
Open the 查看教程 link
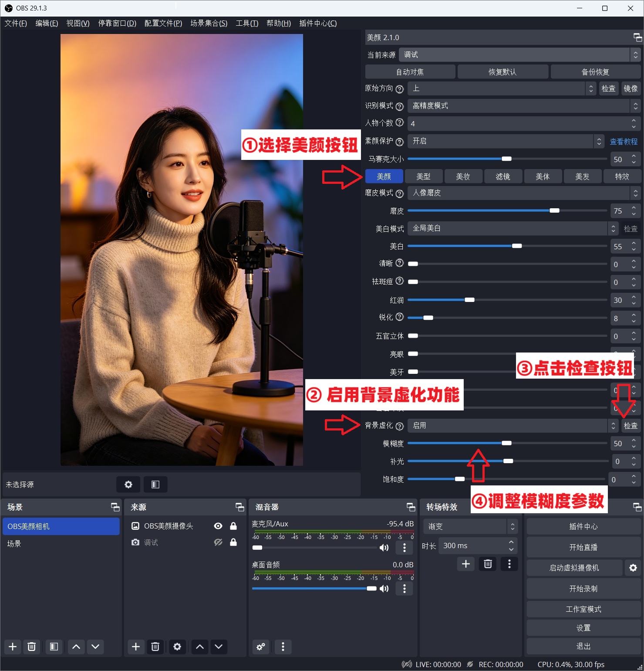[x=623, y=142]
